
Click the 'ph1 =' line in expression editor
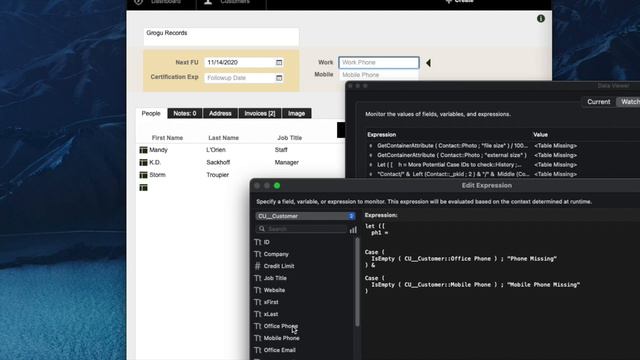click(x=380, y=233)
